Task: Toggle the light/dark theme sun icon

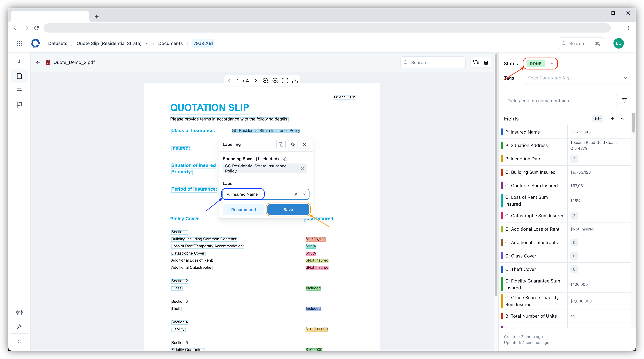Action: (x=19, y=327)
